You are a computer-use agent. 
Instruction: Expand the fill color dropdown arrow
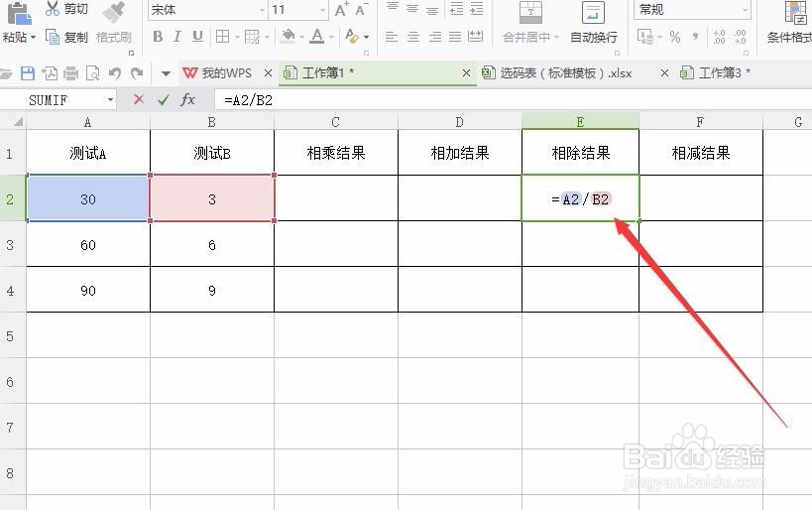click(x=301, y=37)
